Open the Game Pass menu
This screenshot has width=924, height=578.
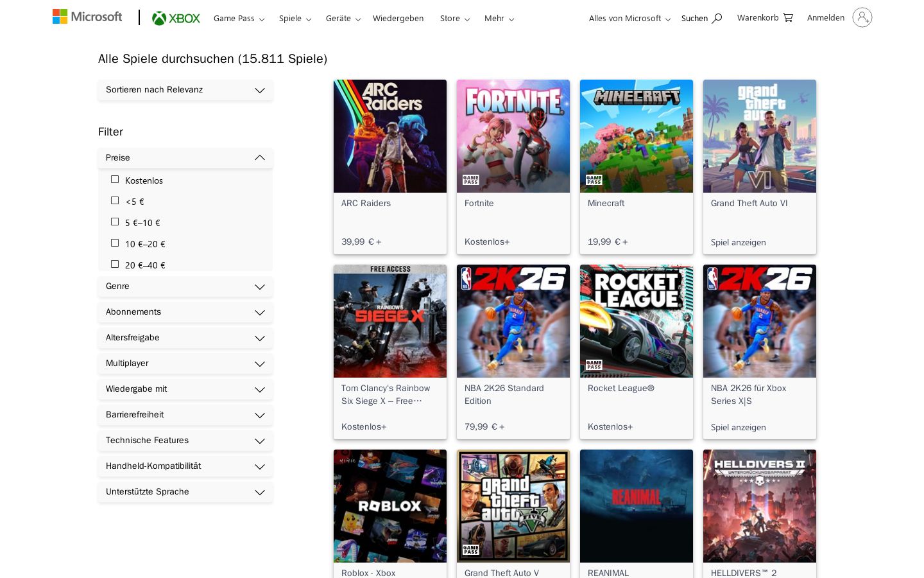pos(239,19)
